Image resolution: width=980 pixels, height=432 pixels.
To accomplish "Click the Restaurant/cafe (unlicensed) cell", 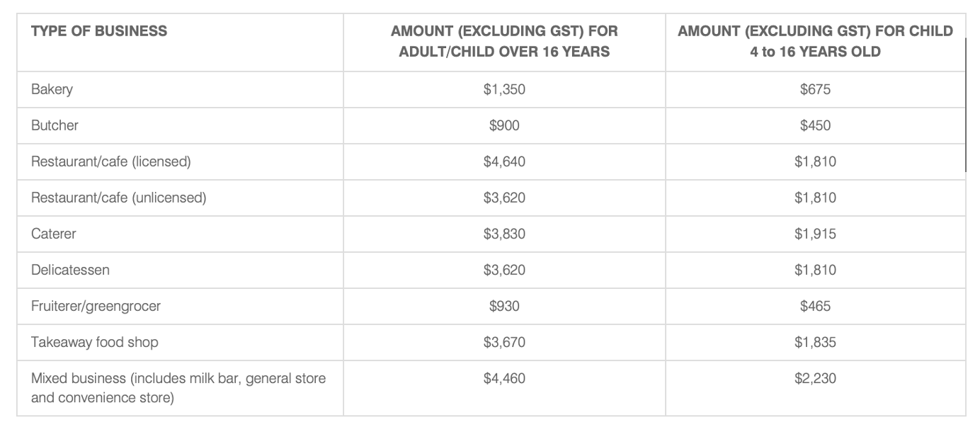I will pyautogui.click(x=118, y=198).
